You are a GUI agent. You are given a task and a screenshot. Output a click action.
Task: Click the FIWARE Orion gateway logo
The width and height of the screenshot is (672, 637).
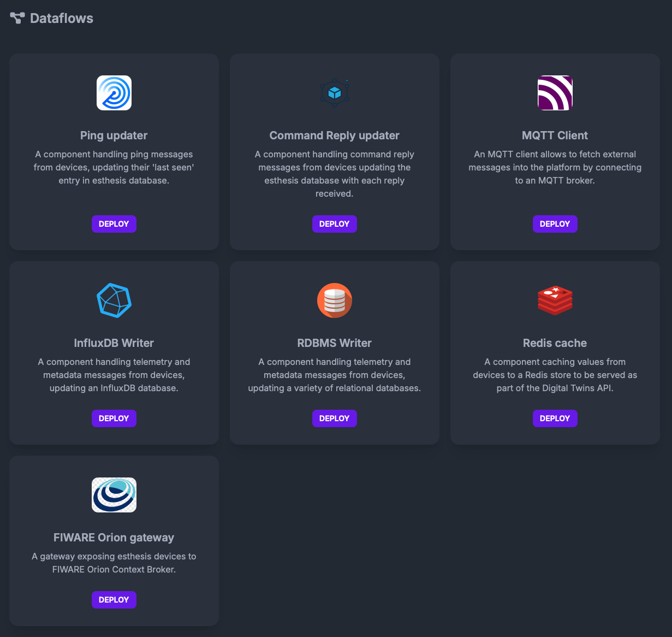click(114, 495)
